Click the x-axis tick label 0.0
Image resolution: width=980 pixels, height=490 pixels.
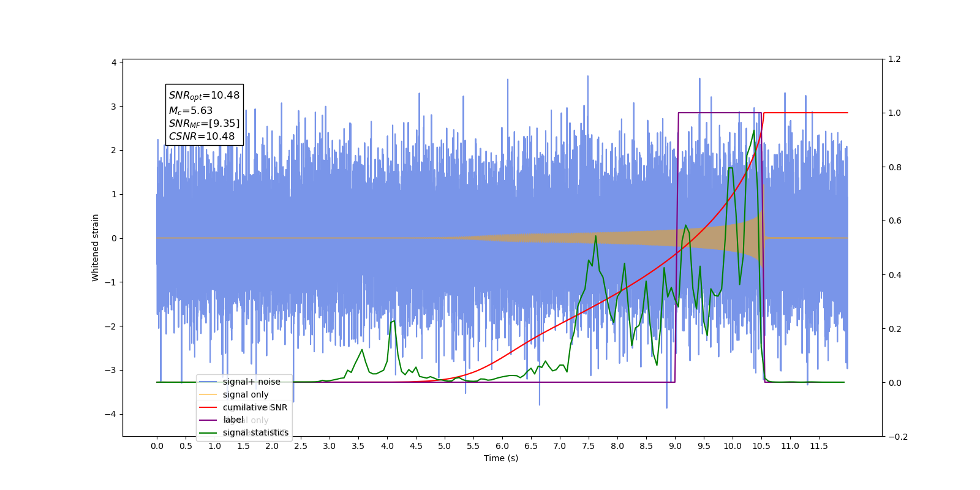(157, 446)
